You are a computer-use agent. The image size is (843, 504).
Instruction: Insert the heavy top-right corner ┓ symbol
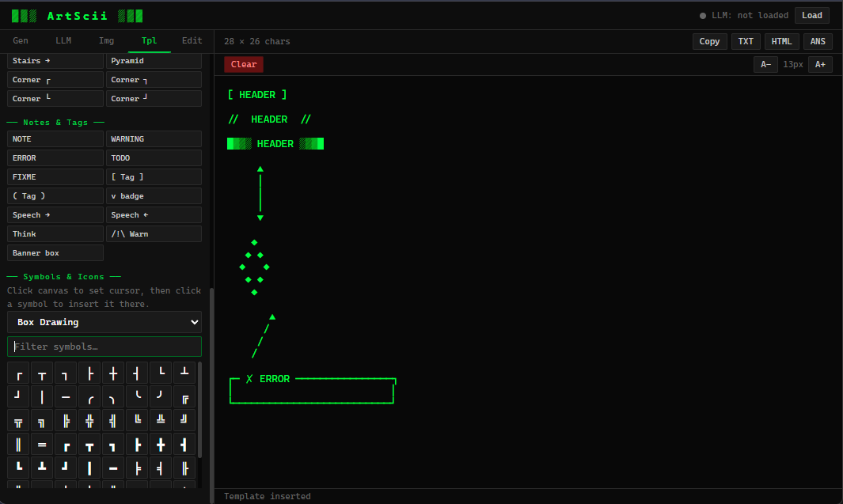(113, 445)
